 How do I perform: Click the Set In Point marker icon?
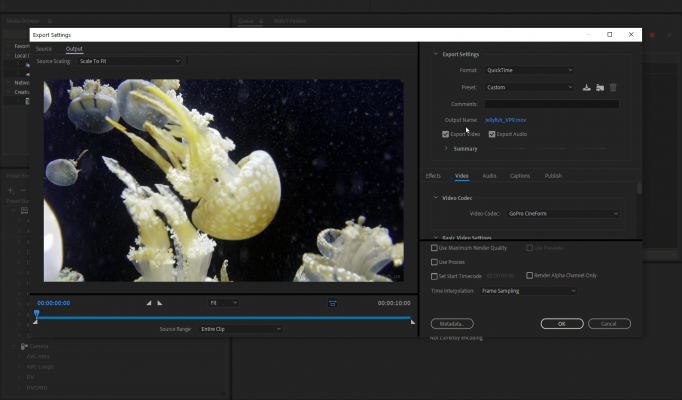click(x=150, y=302)
